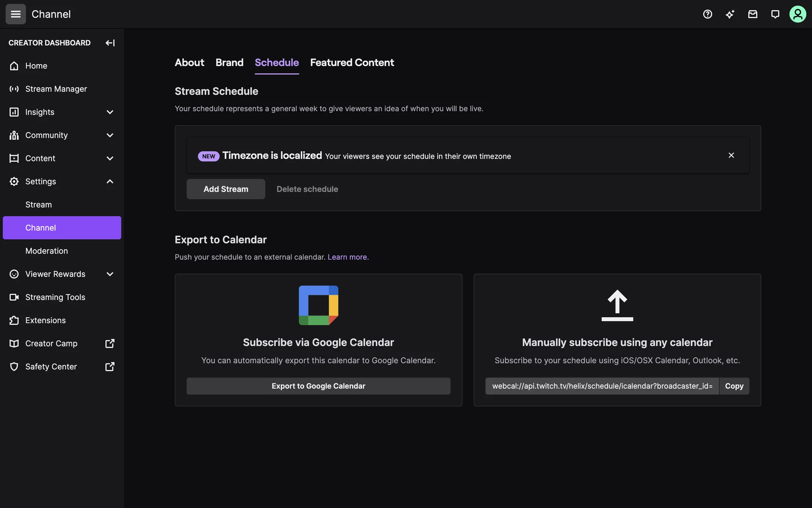The image size is (812, 508).
Task: Click the webcal URL input field
Action: (x=602, y=386)
